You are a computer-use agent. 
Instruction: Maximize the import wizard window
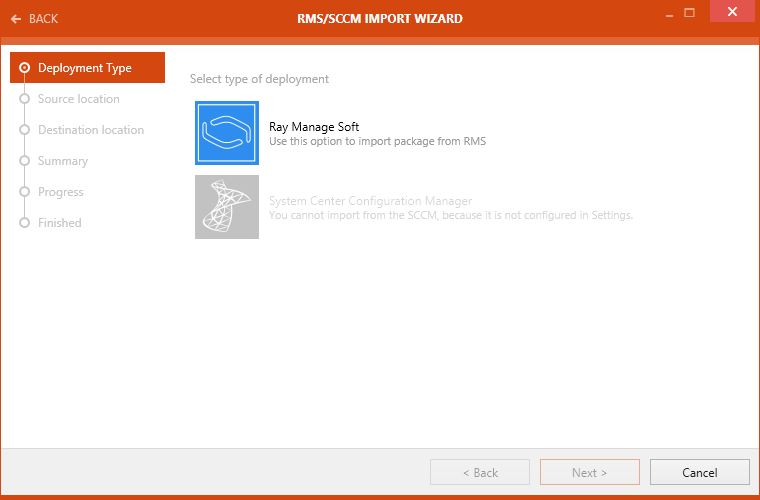[x=690, y=13]
